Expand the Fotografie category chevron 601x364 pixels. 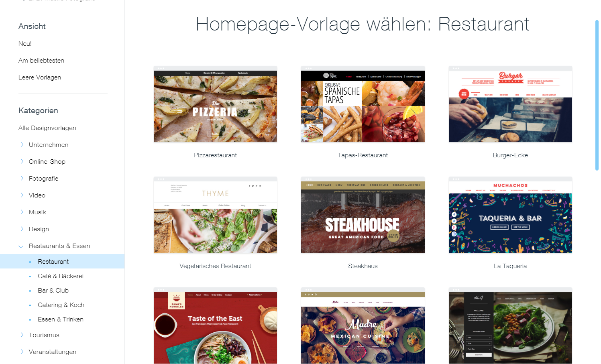click(22, 178)
